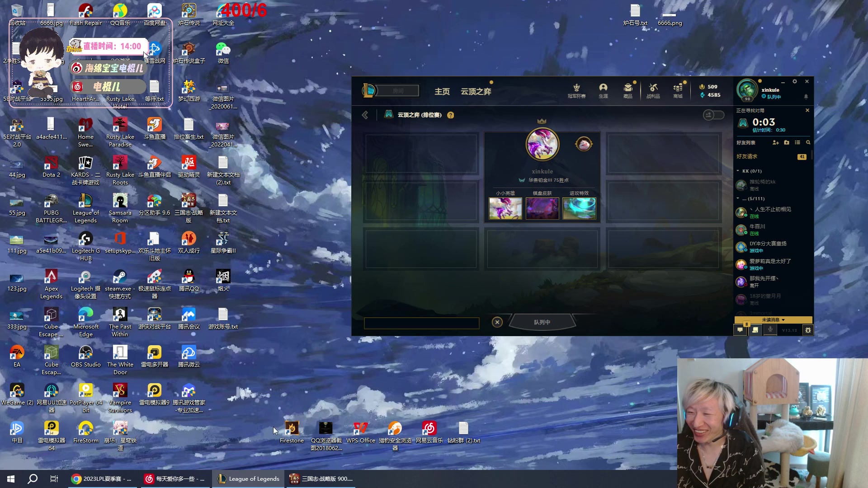Switch to the 云顶之弈 tab
The height and width of the screenshot is (488, 868).
point(476,92)
